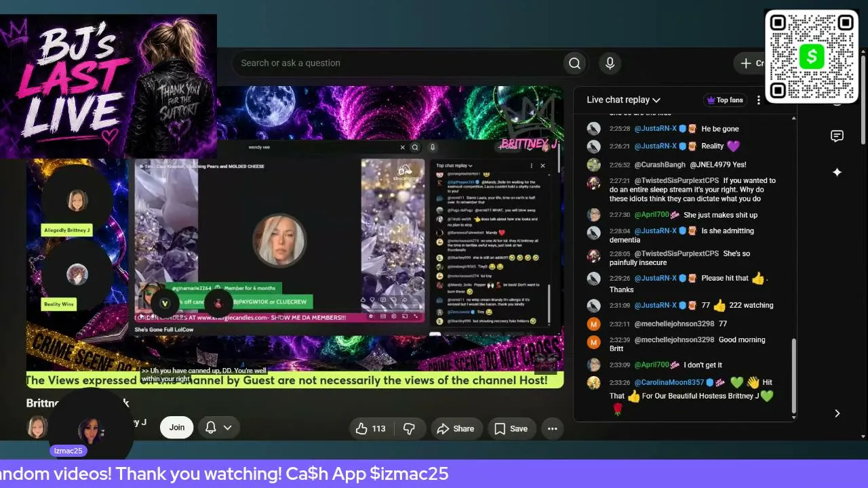This screenshot has height=488, width=868.
Task: Clear the 'wendy vee' search in embedded video
Action: click(x=402, y=147)
